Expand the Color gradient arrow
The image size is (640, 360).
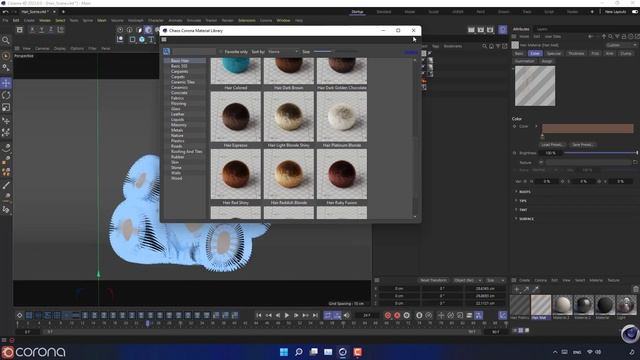pyautogui.click(x=536, y=127)
